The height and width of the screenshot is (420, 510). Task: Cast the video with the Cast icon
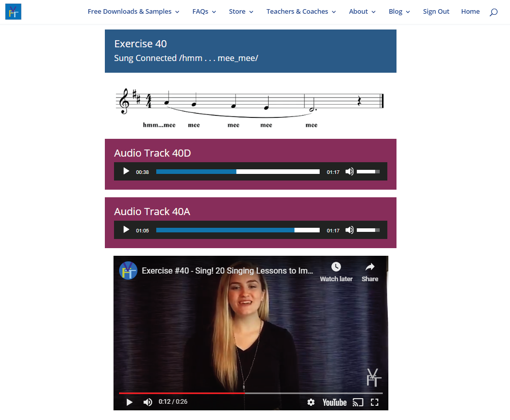358,402
